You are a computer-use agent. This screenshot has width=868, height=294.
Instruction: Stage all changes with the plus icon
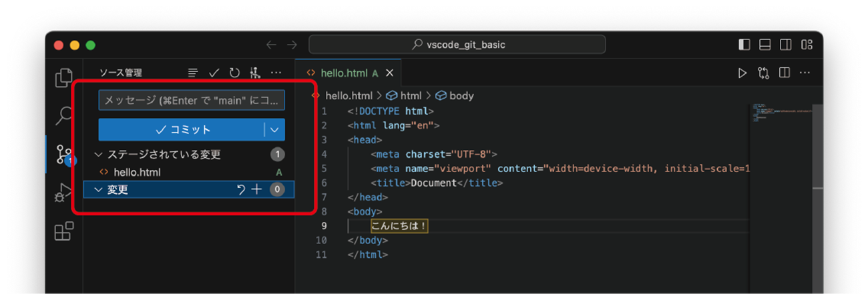coord(256,190)
